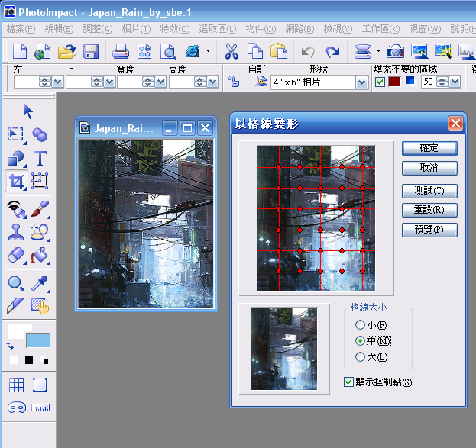Click the 確定 button
Image resolution: width=476 pixels, height=448 pixels.
click(429, 148)
